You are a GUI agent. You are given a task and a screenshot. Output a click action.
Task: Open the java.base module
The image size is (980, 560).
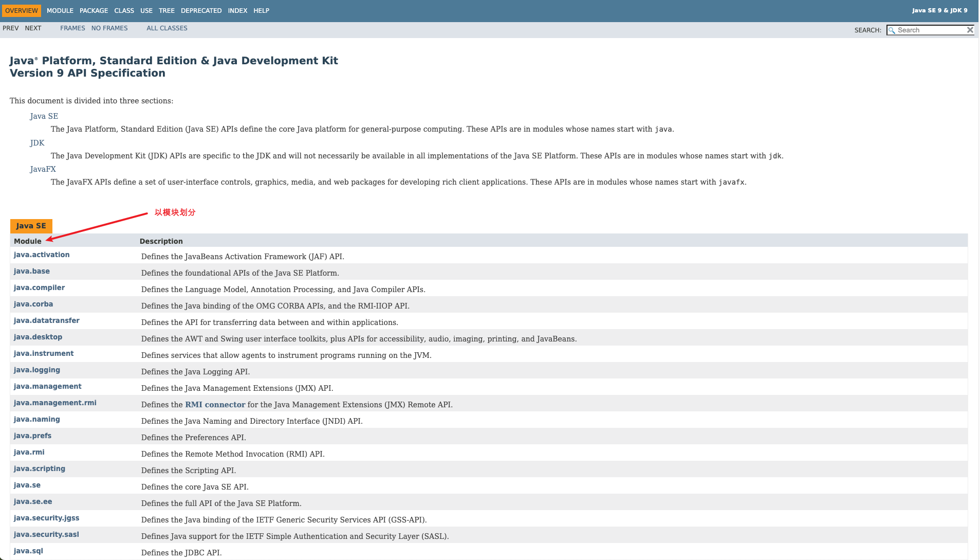[32, 272]
